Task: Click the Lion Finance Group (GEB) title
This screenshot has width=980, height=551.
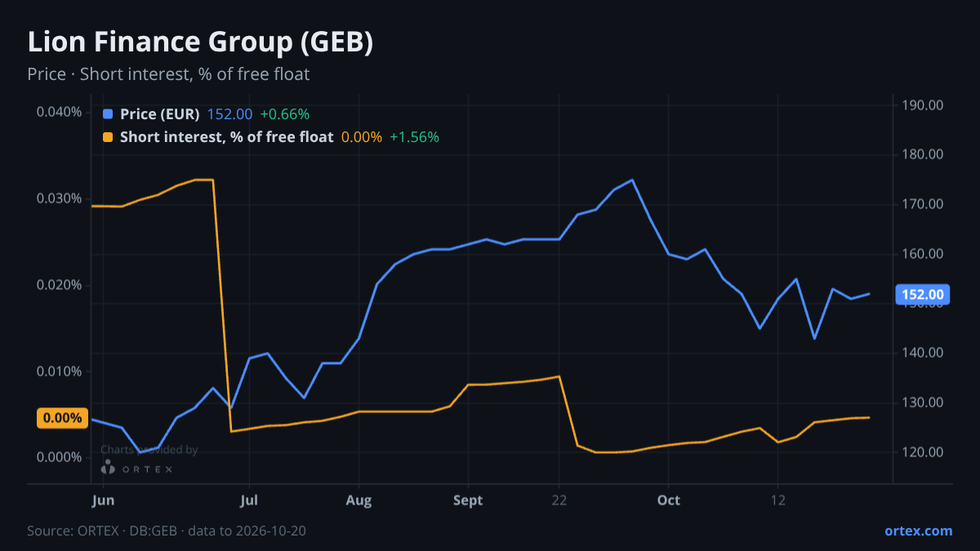Action: [200, 42]
